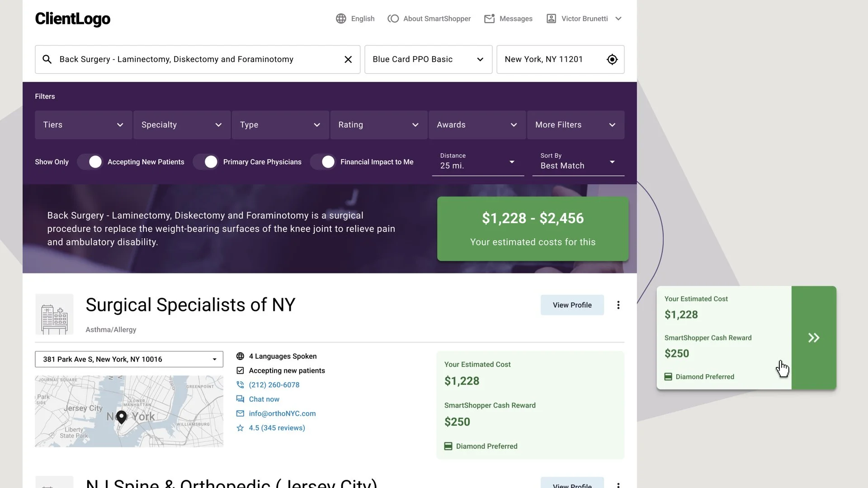Turn on Financial Impact to Me toggle
Viewport: 868px width, 488px height.
coord(323,162)
